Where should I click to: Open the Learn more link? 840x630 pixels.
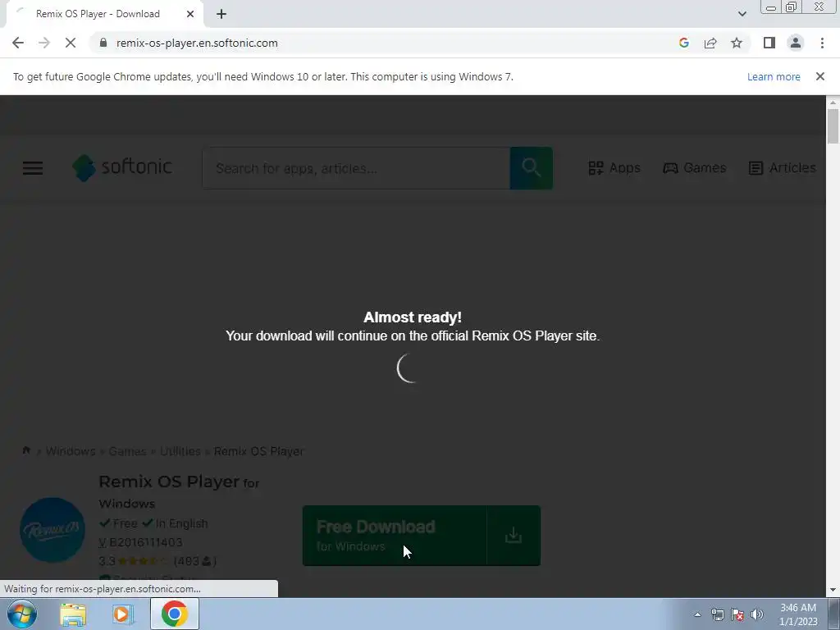[x=774, y=76]
